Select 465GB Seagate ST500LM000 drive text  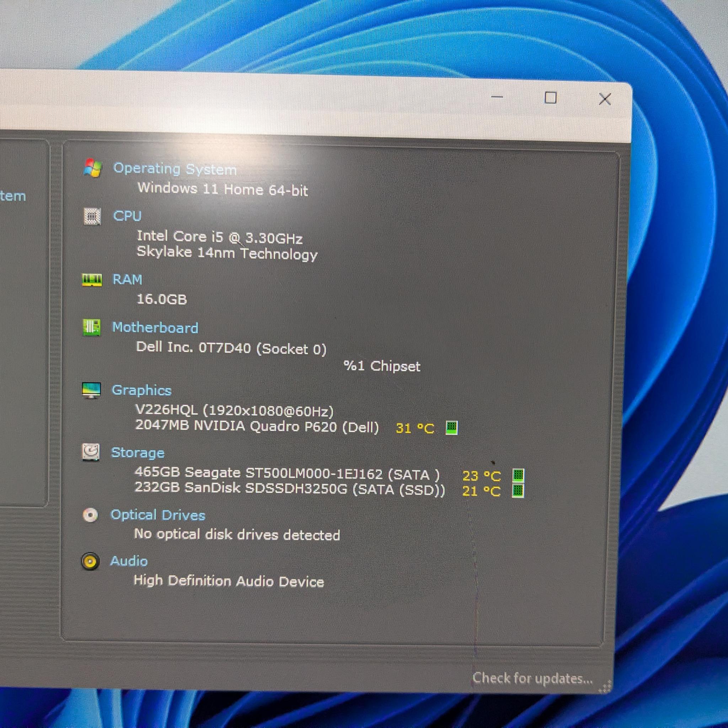pos(287,473)
